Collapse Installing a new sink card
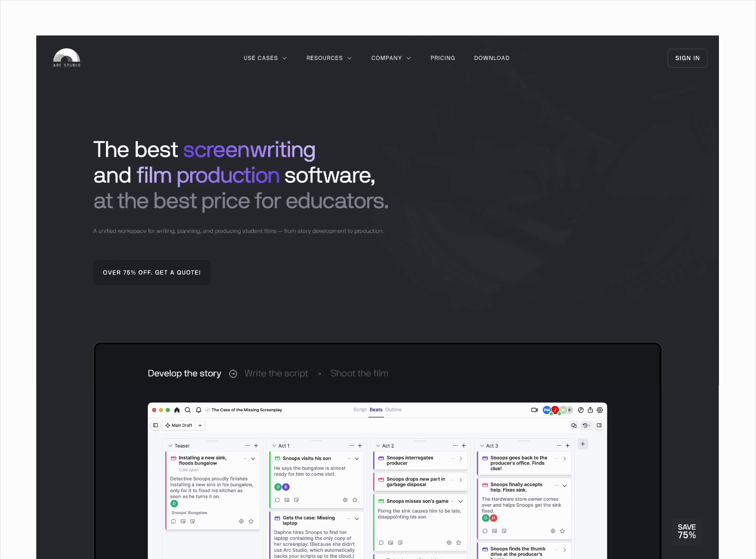Viewport: 756px width, 559px height. coord(253,459)
